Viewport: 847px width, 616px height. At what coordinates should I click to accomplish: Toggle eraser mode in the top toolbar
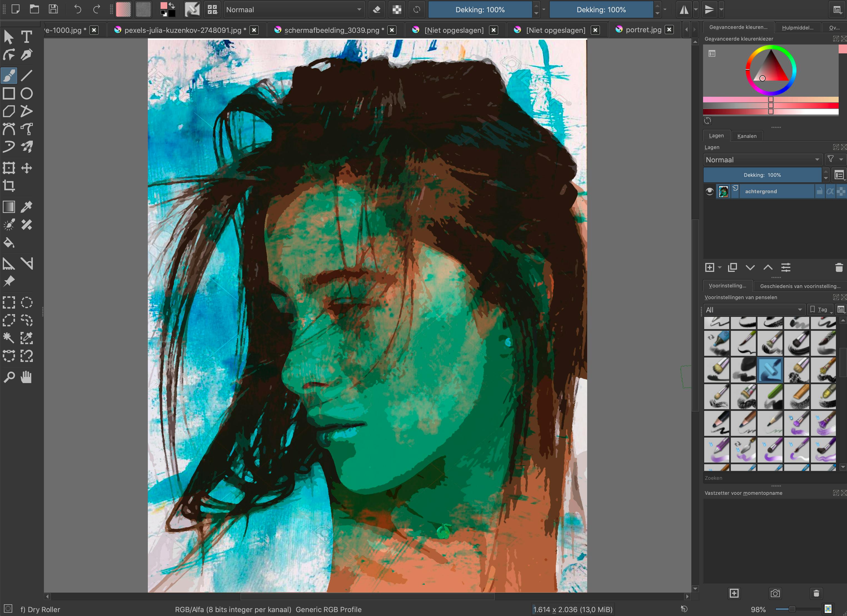377,10
